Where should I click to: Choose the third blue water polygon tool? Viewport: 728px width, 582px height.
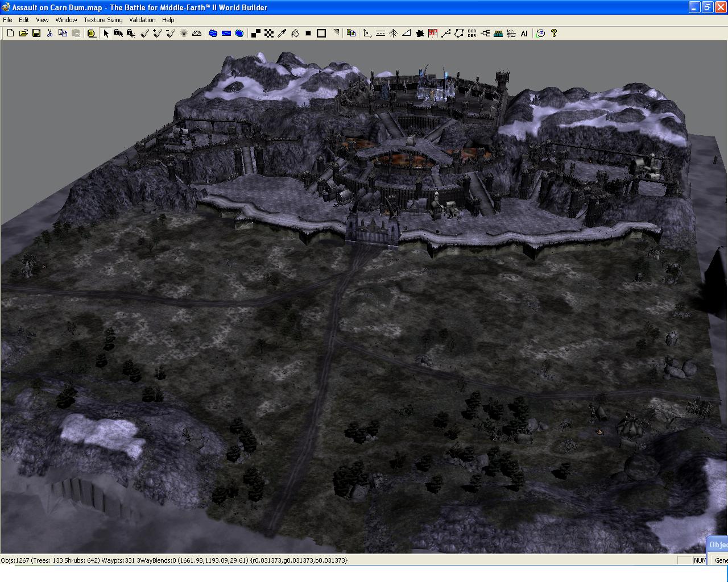pyautogui.click(x=239, y=34)
